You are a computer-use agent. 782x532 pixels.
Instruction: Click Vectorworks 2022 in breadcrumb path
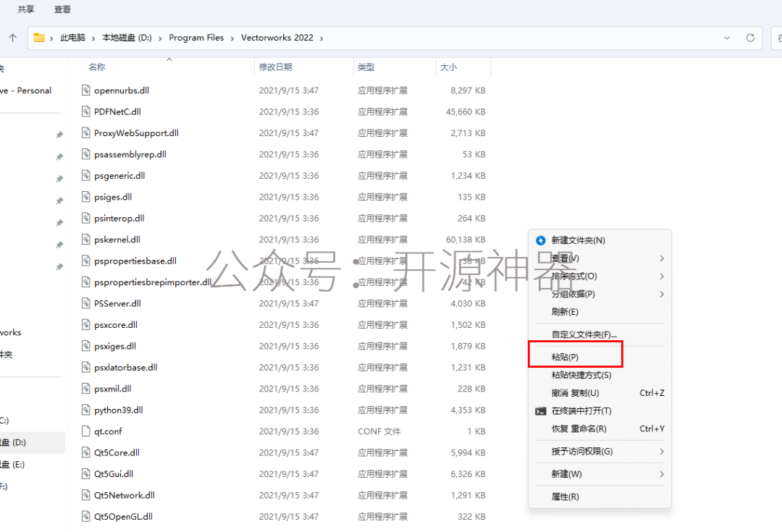tap(277, 38)
